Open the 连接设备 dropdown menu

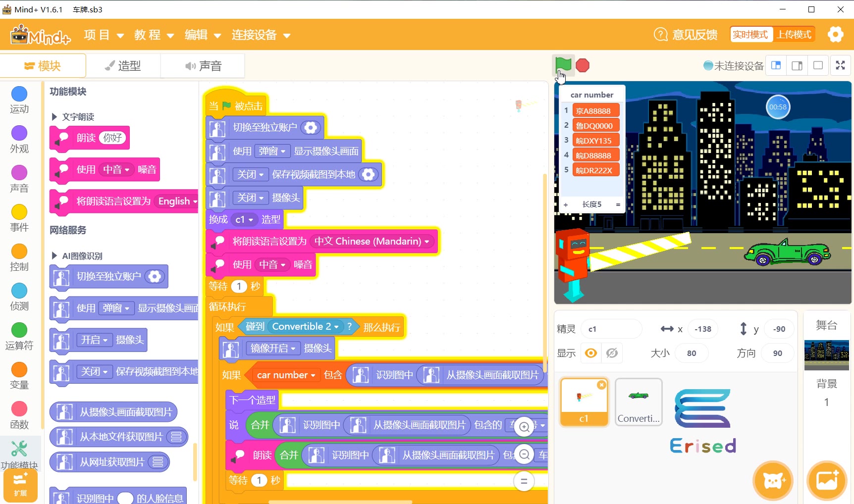(261, 35)
